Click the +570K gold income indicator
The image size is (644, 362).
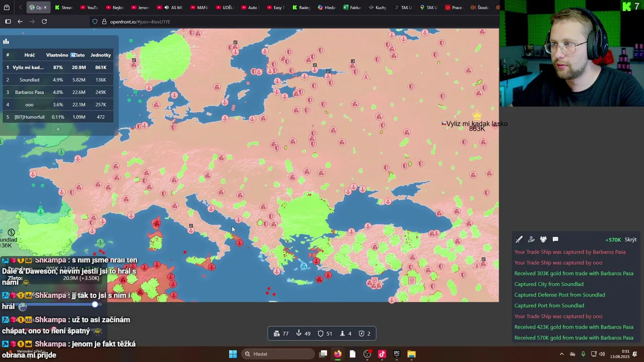coord(613,240)
